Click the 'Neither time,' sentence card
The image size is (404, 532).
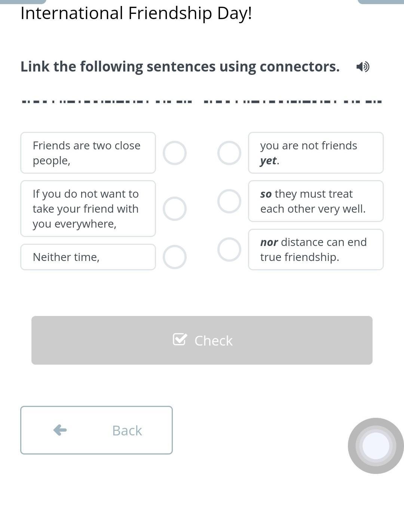pos(88,257)
